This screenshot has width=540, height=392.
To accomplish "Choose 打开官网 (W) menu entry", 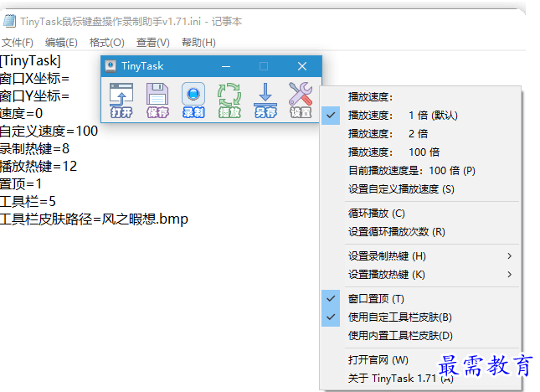I will click(x=420, y=360).
